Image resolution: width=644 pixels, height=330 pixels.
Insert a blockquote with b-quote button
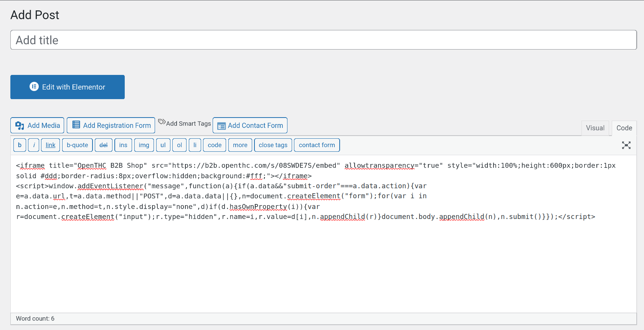[x=78, y=145]
